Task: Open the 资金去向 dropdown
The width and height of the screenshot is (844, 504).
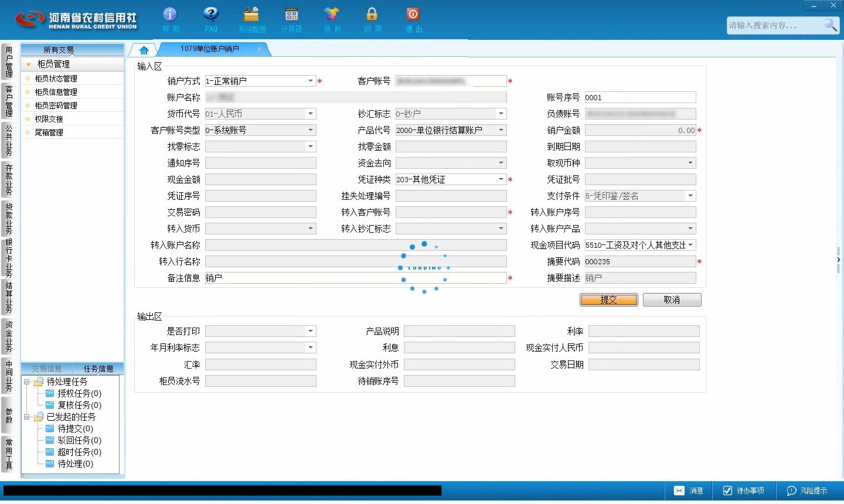Action: pos(501,163)
